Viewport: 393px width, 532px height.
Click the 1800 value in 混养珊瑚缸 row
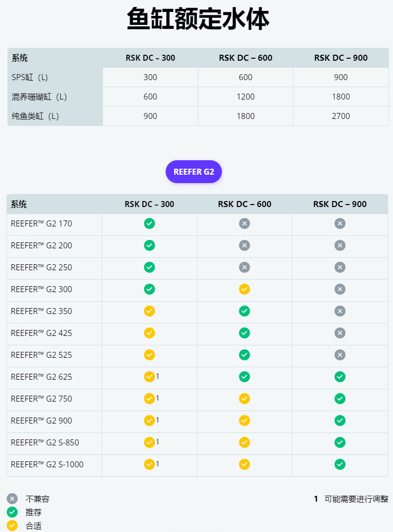[x=341, y=97]
